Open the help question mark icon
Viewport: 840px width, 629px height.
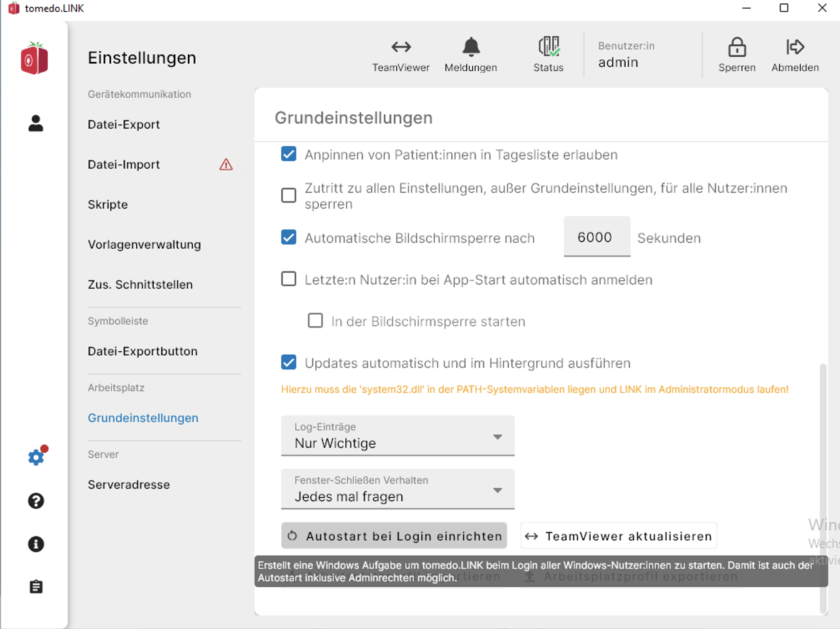tap(36, 501)
